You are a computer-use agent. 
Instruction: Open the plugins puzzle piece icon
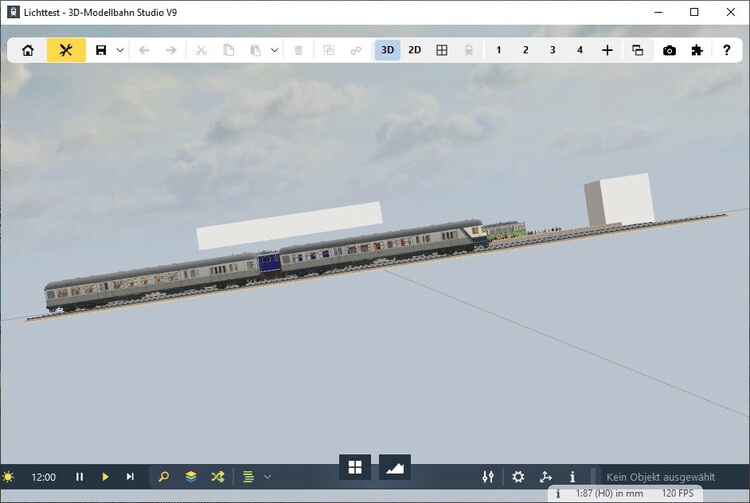pos(697,50)
